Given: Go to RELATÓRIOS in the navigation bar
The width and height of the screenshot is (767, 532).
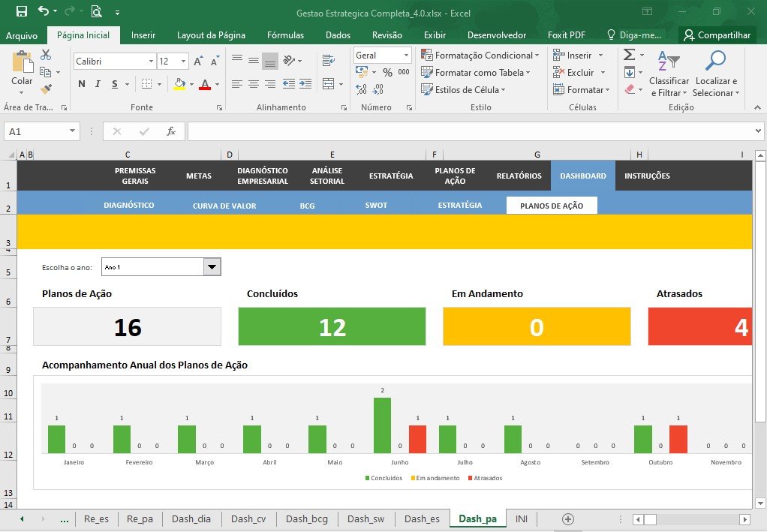Looking at the screenshot, I should (519, 176).
